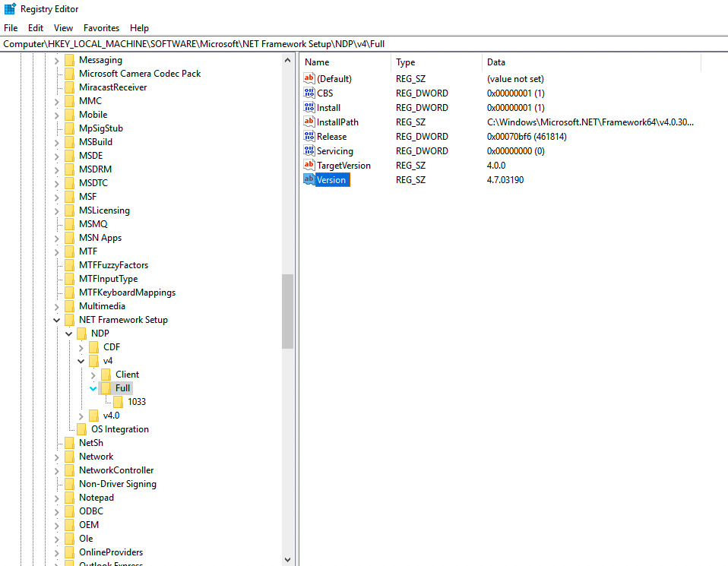Expand the v4.0 key
728x566 pixels.
[x=81, y=416]
